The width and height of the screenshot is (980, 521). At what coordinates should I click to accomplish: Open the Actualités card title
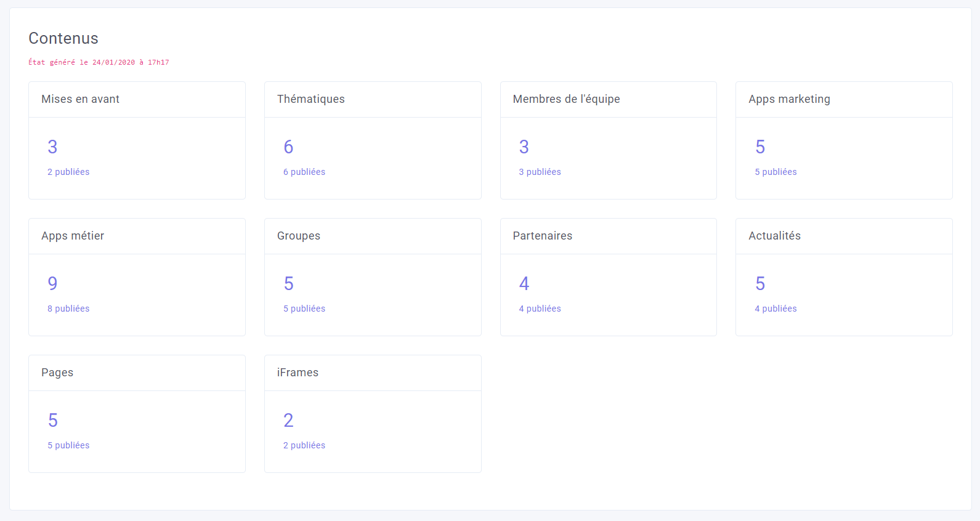[775, 236]
